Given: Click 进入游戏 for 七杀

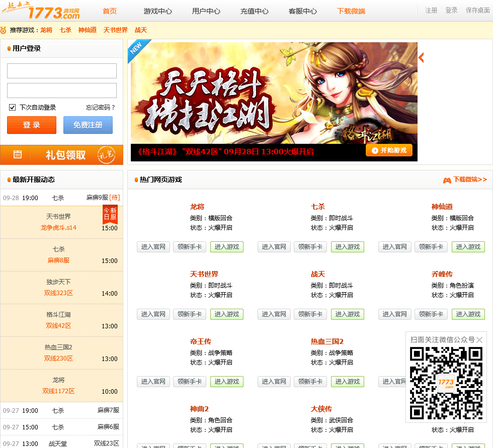Looking at the screenshot, I should (348, 247).
